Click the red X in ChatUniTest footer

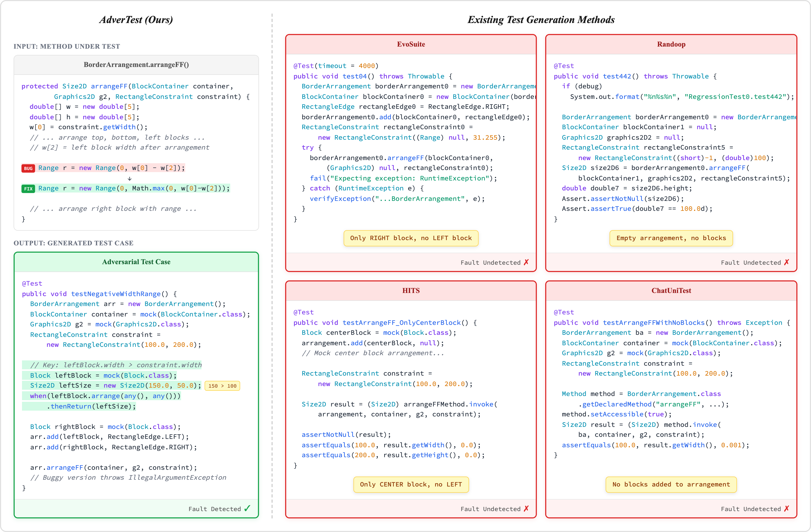tap(786, 508)
